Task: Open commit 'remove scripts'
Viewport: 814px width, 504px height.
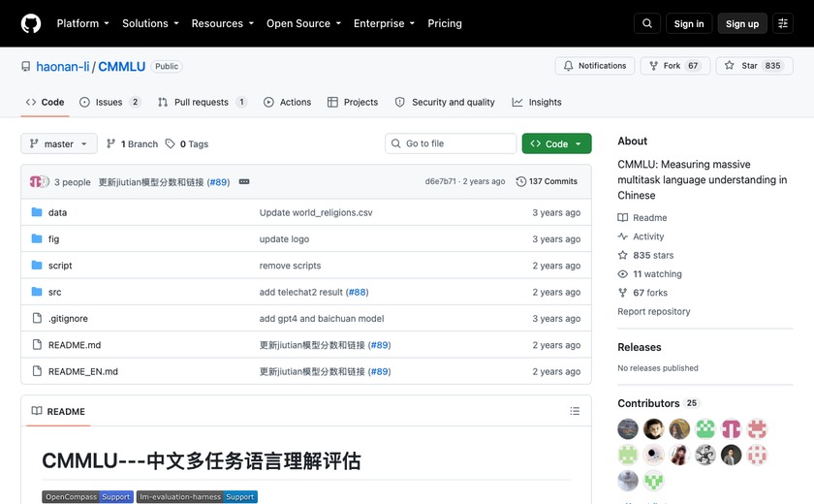Action: (x=290, y=266)
